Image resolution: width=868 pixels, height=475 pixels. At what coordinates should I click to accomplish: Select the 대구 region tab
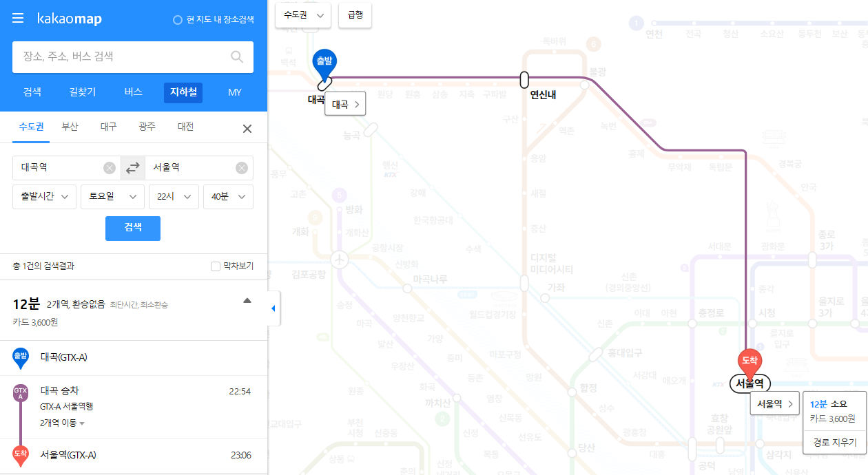[109, 127]
